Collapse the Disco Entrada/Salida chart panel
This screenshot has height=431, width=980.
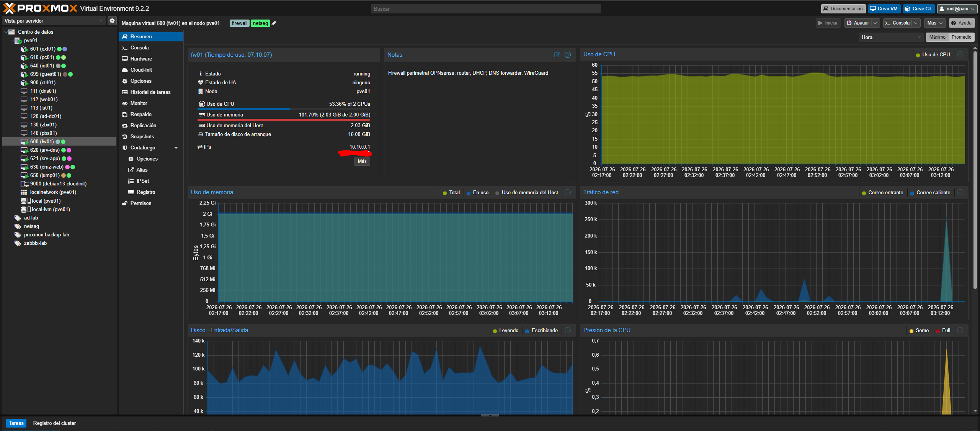(568, 330)
